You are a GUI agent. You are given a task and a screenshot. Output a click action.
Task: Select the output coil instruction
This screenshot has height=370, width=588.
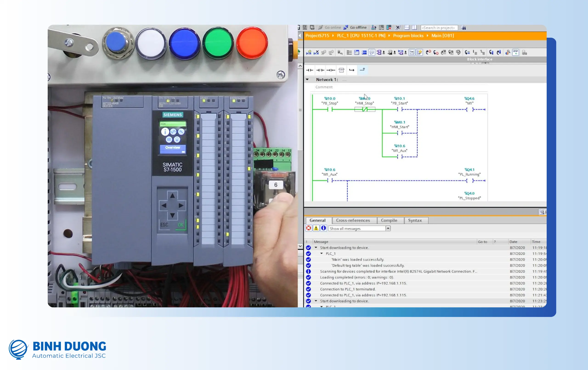pyautogui.click(x=331, y=70)
